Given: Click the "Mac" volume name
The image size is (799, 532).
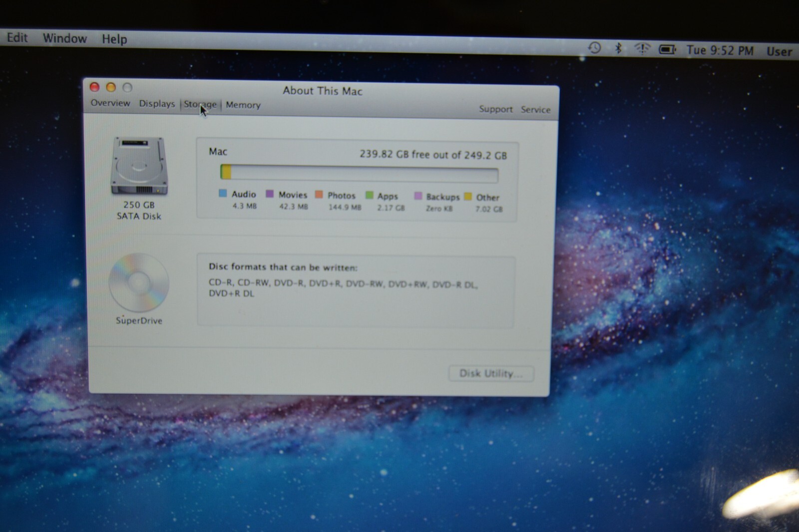Looking at the screenshot, I should click(x=218, y=151).
